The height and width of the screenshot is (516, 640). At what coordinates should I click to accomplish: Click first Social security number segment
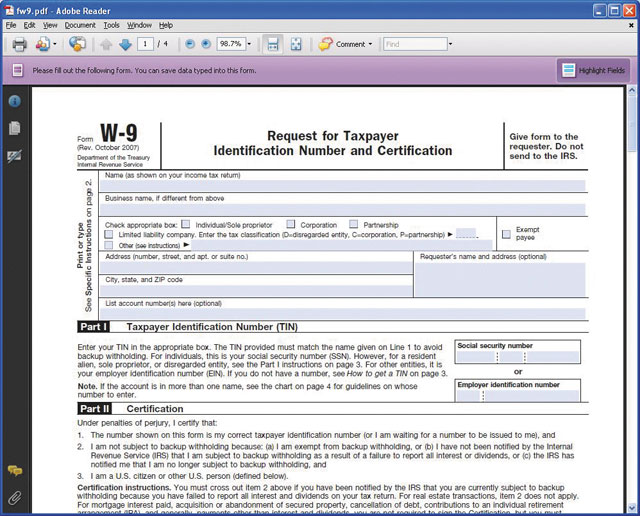click(x=476, y=357)
